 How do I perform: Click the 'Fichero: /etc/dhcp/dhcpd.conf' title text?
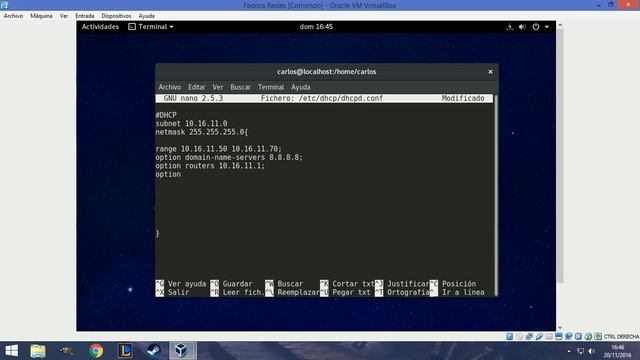pyautogui.click(x=322, y=98)
